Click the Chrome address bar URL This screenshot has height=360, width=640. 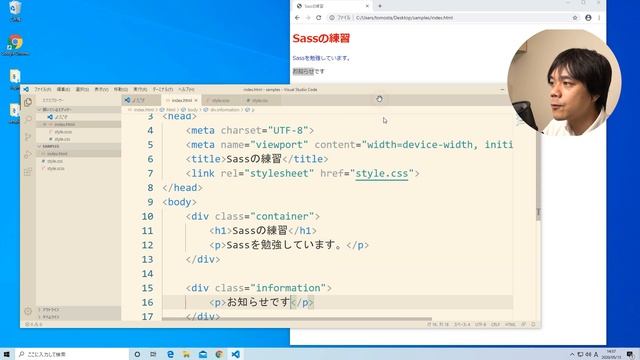(x=404, y=18)
